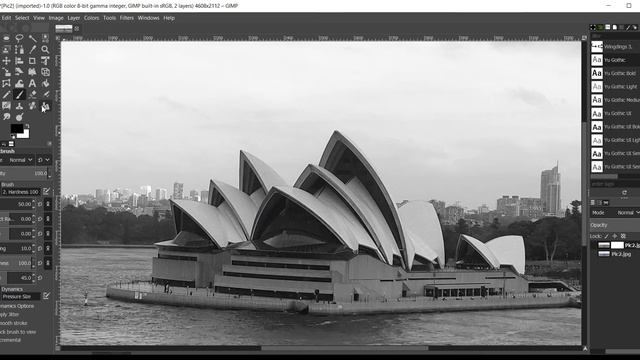Select the Crop tool
Screen dimensions: 640x360
32,61
